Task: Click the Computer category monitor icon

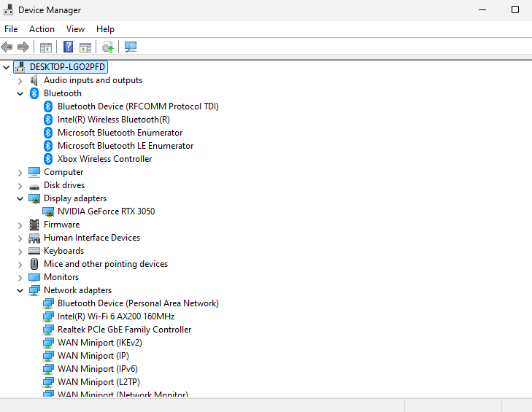Action: tap(34, 172)
